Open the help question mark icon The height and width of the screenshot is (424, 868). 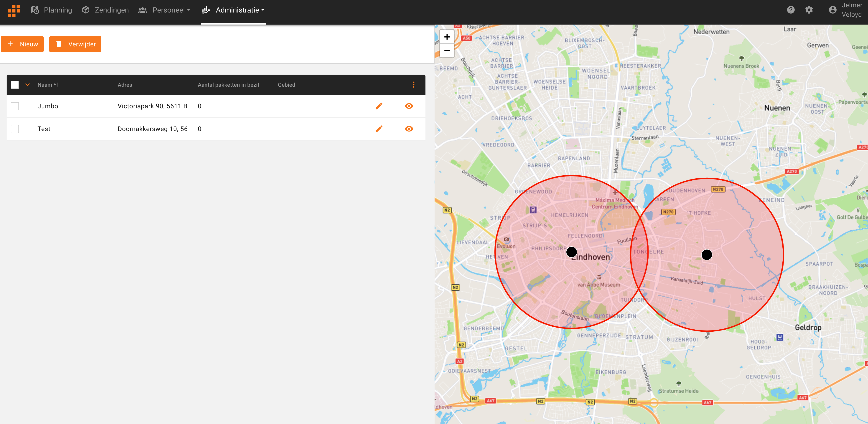791,10
